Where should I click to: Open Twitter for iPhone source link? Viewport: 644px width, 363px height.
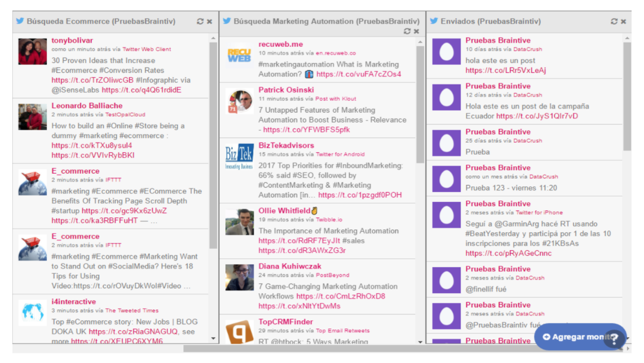point(539,213)
